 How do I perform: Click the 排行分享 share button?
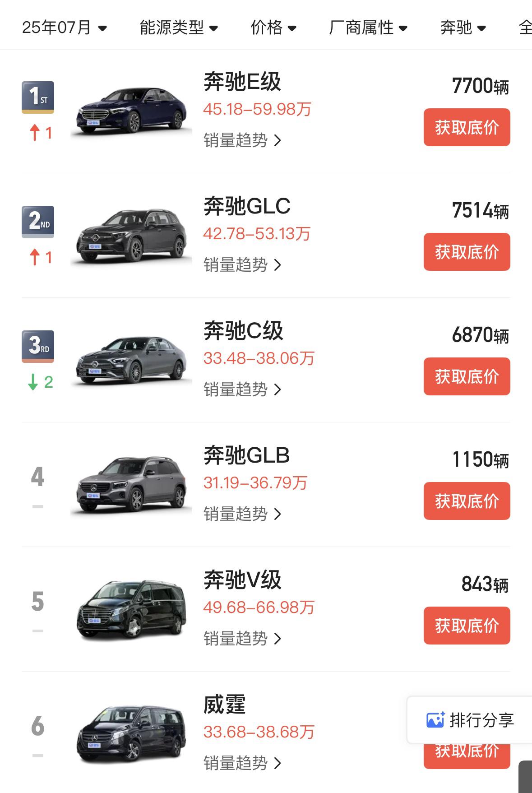click(x=470, y=719)
